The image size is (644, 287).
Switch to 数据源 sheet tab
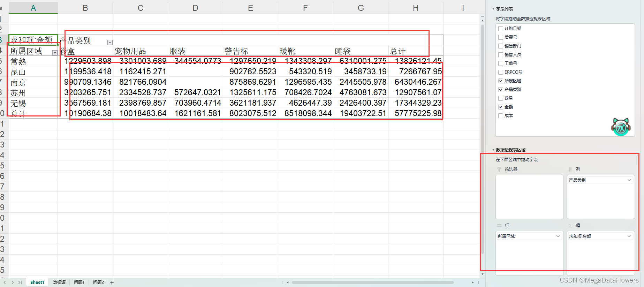tap(59, 282)
